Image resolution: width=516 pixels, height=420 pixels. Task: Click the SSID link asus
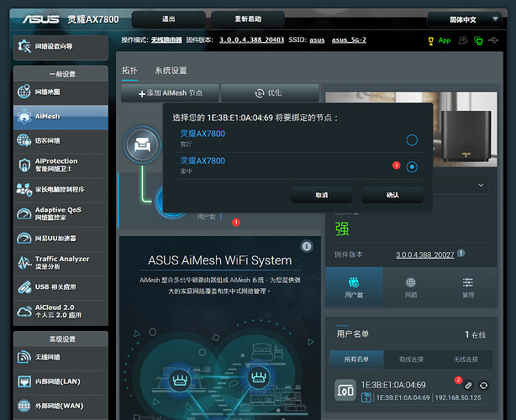[x=317, y=40]
